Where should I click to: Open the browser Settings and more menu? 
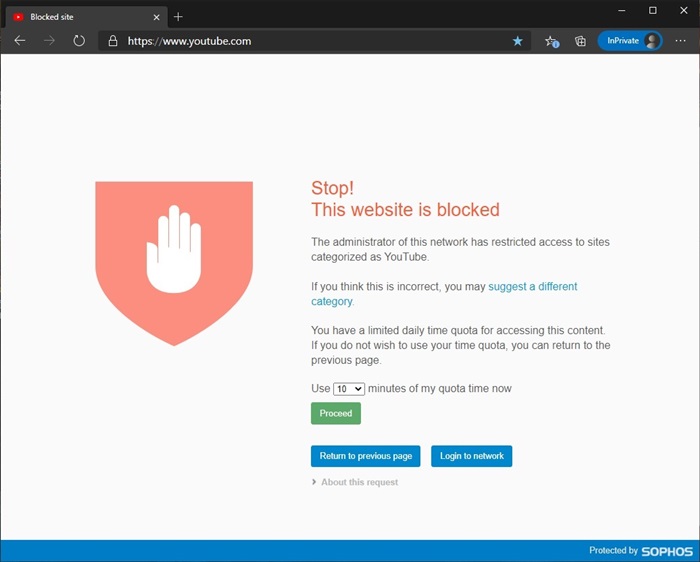[680, 41]
